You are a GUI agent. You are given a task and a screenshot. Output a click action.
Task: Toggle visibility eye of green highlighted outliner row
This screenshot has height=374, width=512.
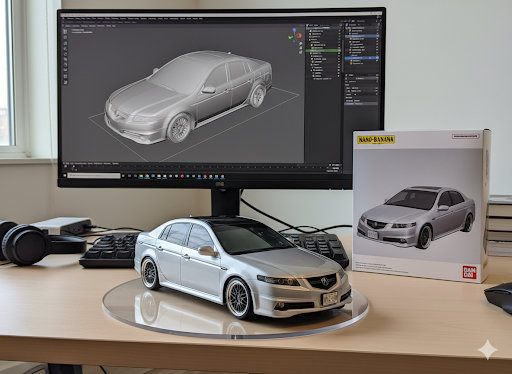pos(339,50)
